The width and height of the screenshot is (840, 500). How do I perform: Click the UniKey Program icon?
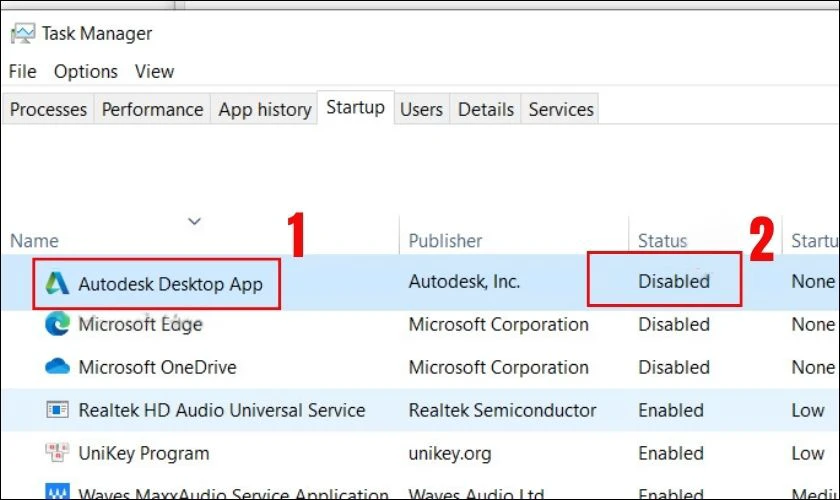coord(57,453)
